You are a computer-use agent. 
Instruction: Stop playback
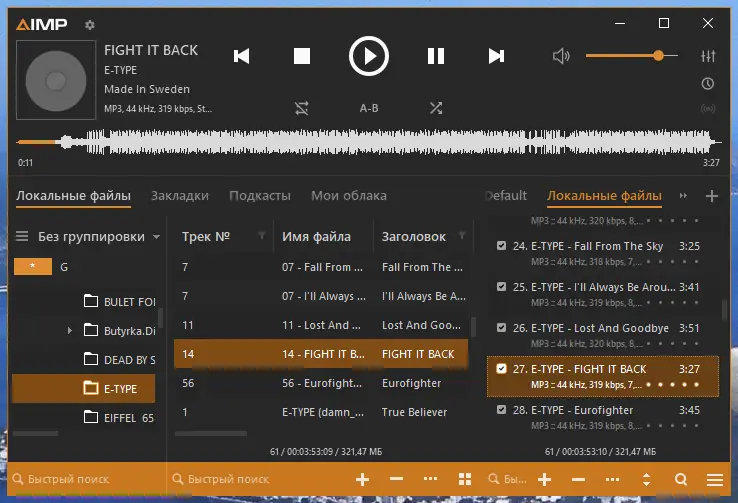(x=302, y=56)
